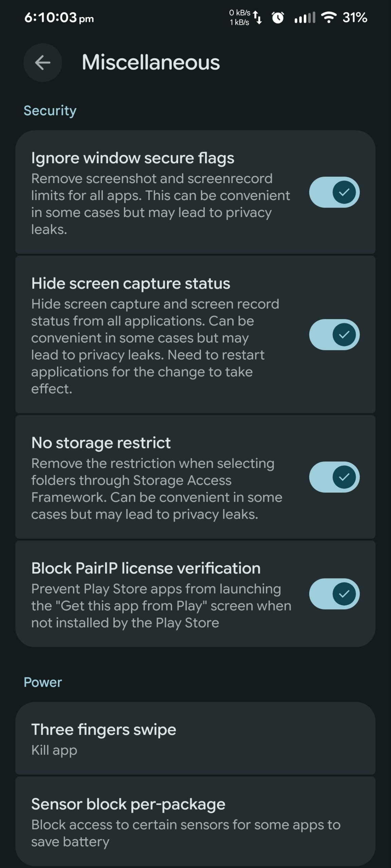391x868 pixels.
Task: Tap the Wi-Fi status icon
Action: pyautogui.click(x=329, y=17)
